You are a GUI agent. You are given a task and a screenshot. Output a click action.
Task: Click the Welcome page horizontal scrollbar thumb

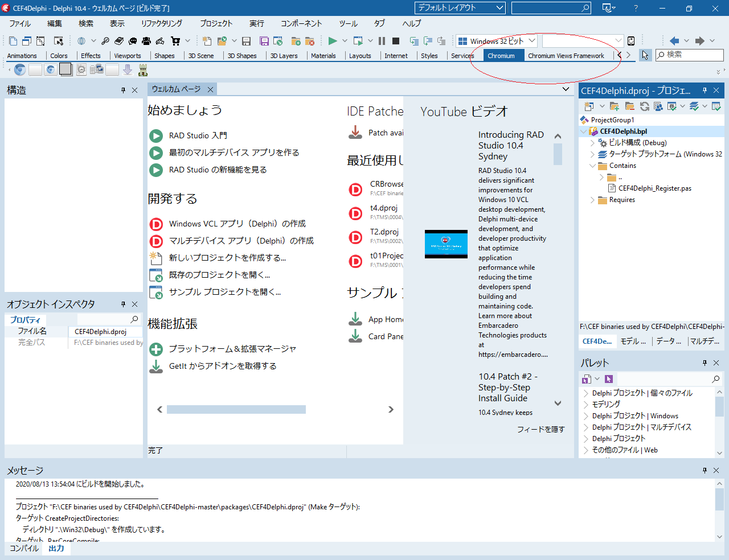tap(236, 410)
